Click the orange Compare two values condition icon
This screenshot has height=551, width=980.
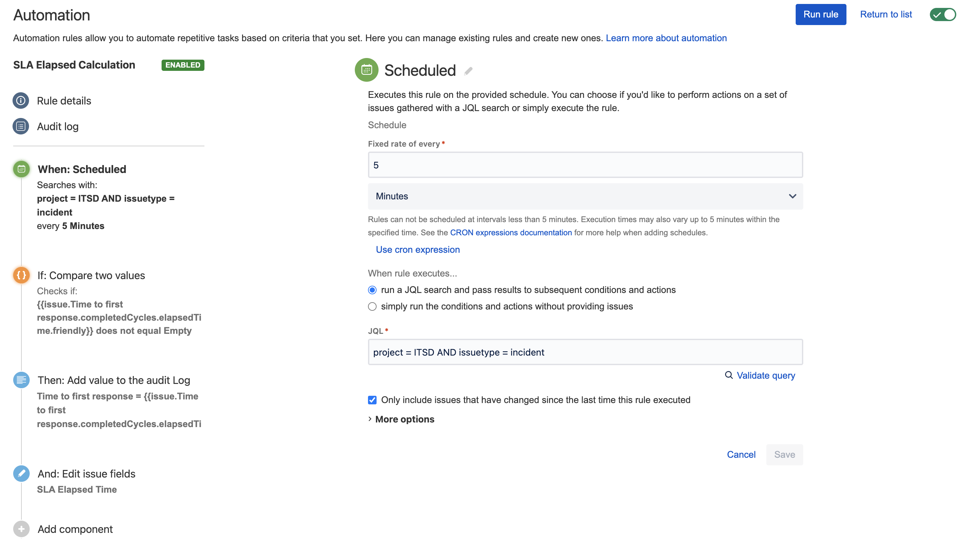click(21, 275)
